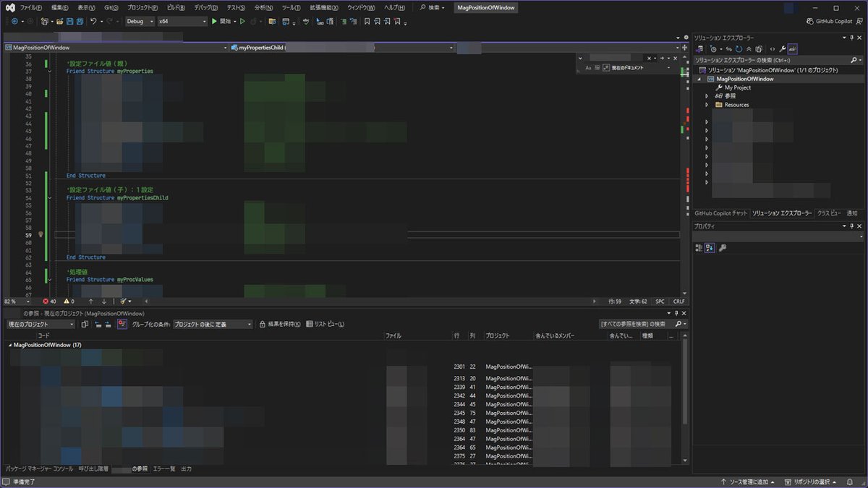Click ソース管理に追加 in status bar

pos(749,481)
